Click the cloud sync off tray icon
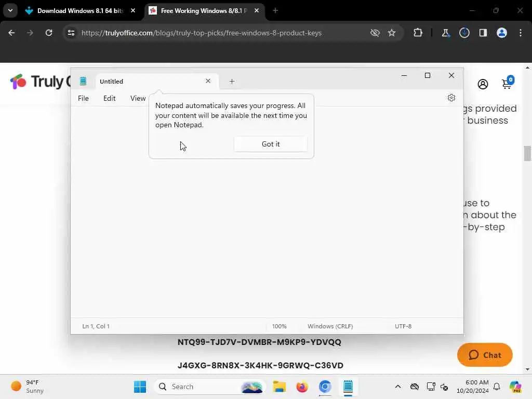Screen dimensions: 532x399 (414, 387)
